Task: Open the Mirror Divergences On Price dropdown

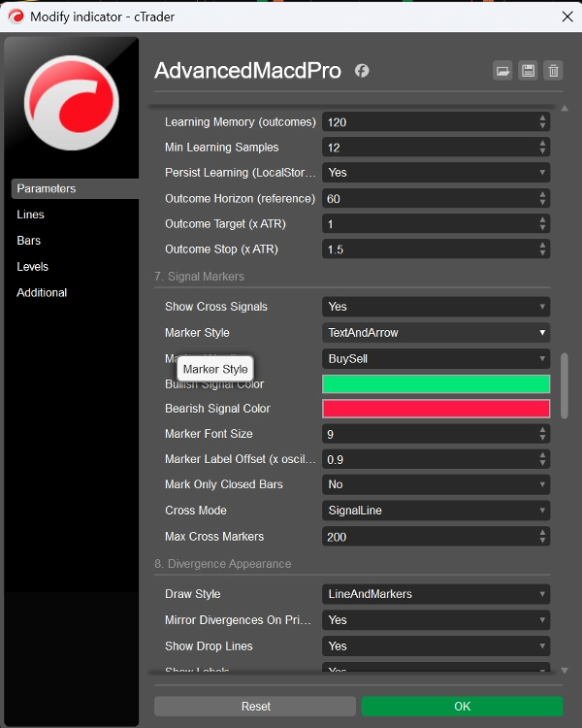Action: [x=436, y=620]
